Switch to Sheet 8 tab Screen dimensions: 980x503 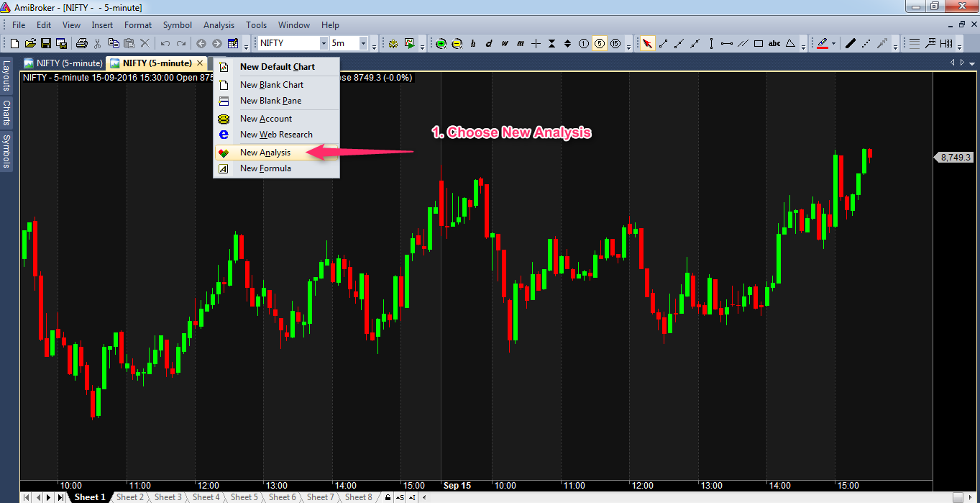tap(359, 497)
